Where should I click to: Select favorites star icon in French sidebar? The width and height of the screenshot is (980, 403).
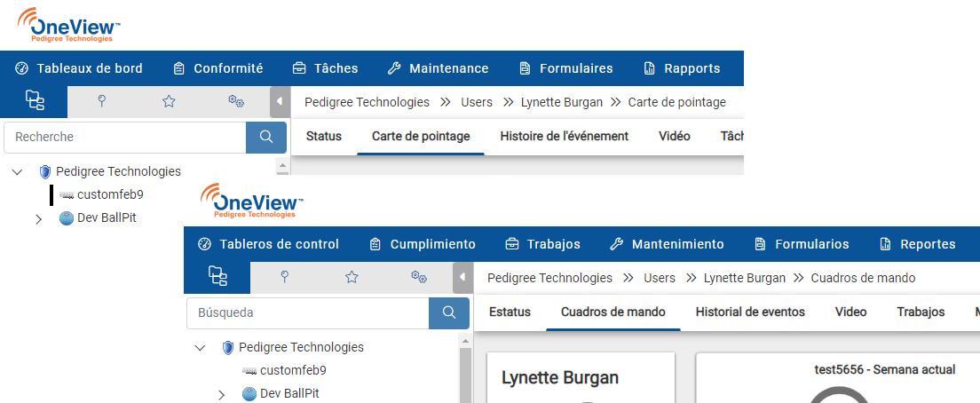169,101
